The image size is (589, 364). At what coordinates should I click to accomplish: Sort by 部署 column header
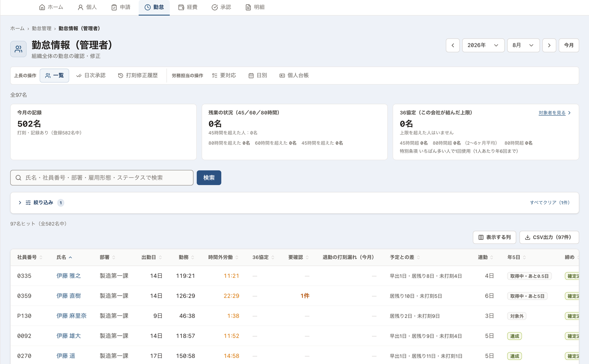(x=108, y=257)
